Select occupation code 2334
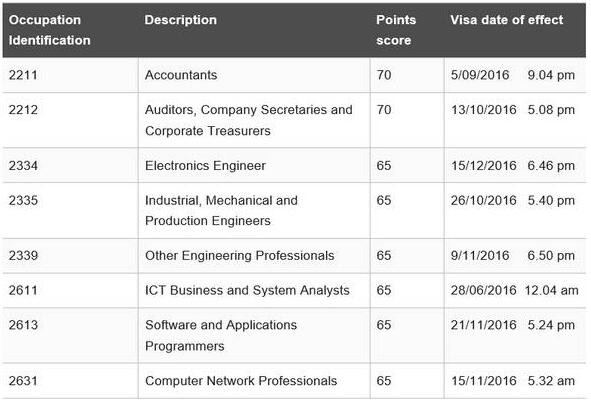591x400 pixels. (23, 166)
